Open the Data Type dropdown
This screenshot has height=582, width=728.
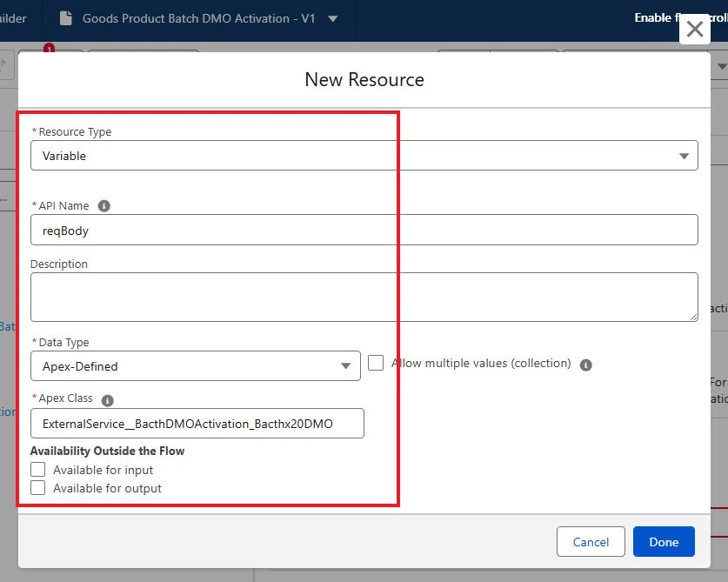coord(196,366)
